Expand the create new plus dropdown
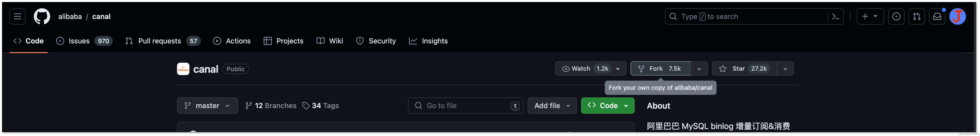The width and height of the screenshot is (980, 136). (x=870, y=16)
